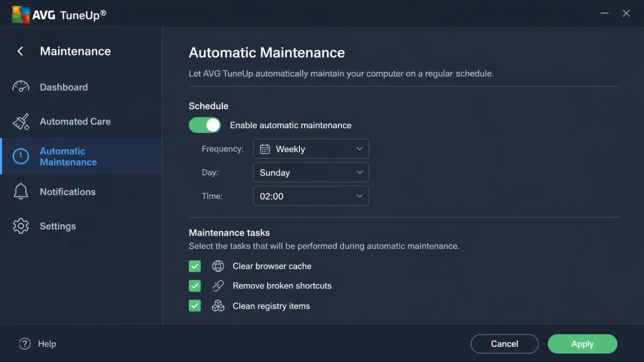Viewport: 644px width, 362px height.
Task: Click the Enable automatic maintenance label
Action: point(291,125)
